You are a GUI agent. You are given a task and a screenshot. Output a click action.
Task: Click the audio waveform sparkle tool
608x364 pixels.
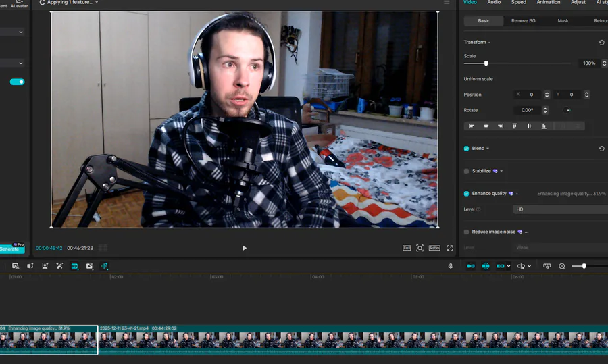pos(104,266)
